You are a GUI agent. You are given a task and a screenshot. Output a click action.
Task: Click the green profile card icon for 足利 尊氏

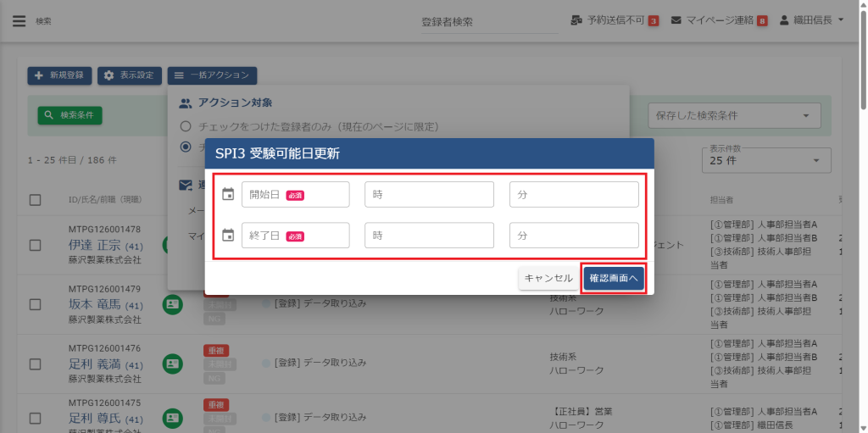coord(173,418)
